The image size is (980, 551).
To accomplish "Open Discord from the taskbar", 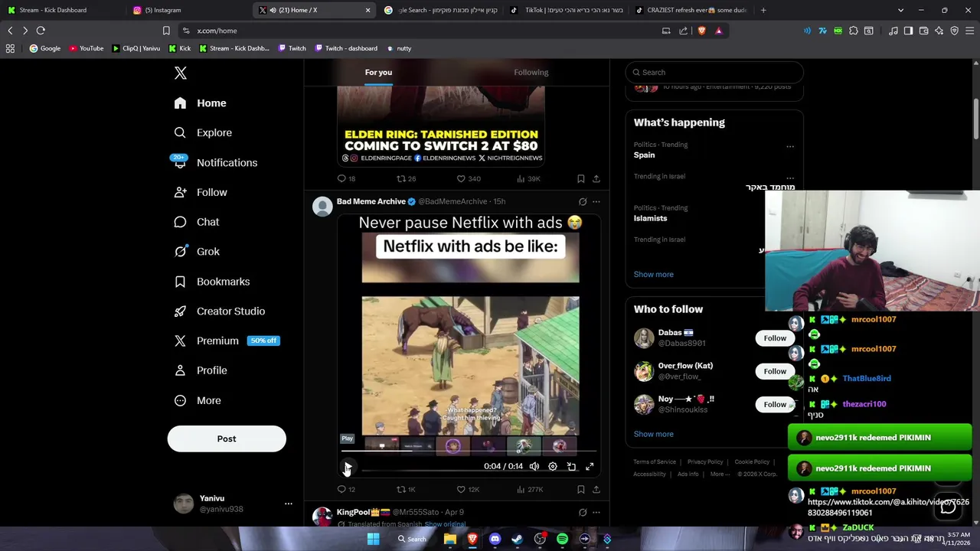I will [495, 539].
